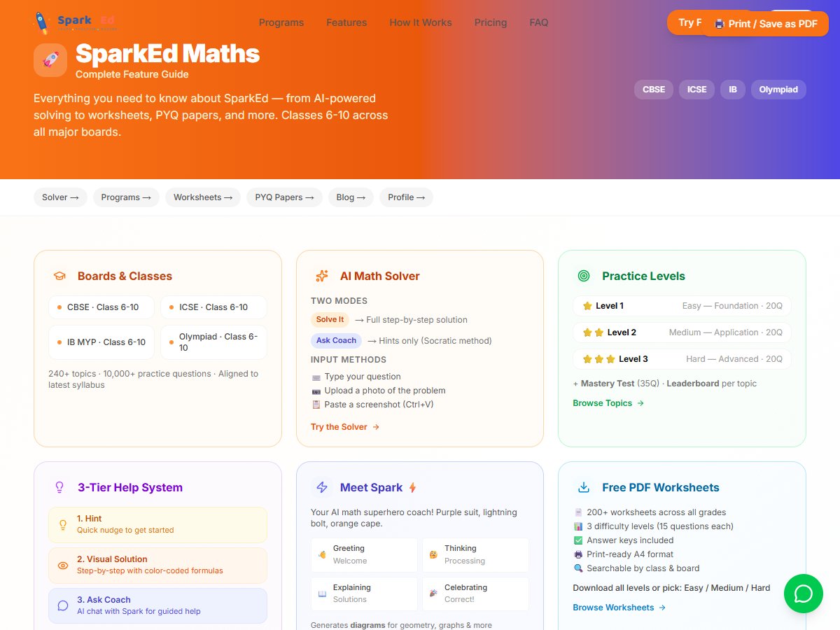Select the Level 3 Hard Advanced row

pos(682,359)
